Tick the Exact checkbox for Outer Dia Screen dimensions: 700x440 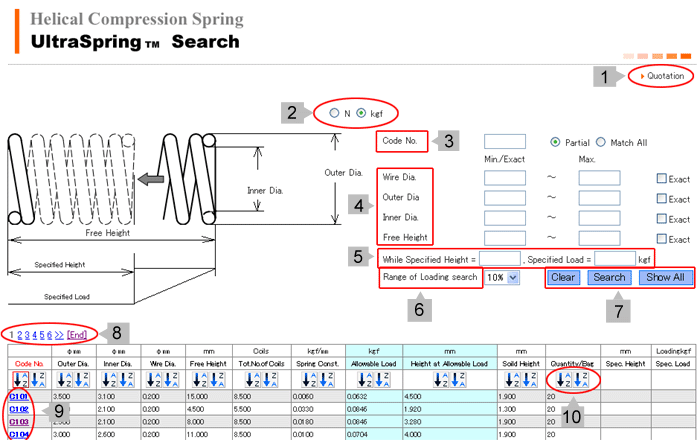click(661, 199)
